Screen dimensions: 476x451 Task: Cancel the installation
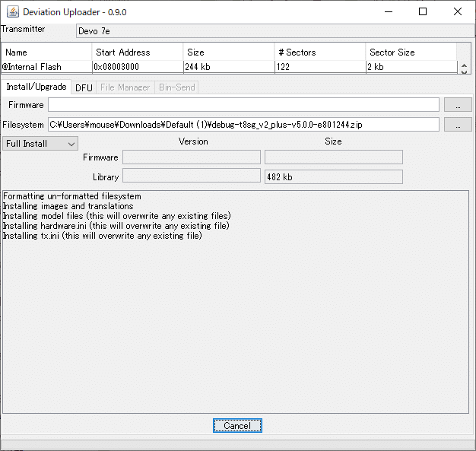point(237,425)
